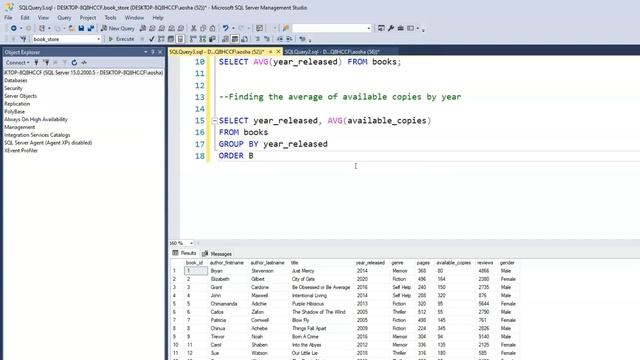The height and width of the screenshot is (360, 640).
Task: Select the Management node in Object Explorer
Action: point(20,127)
